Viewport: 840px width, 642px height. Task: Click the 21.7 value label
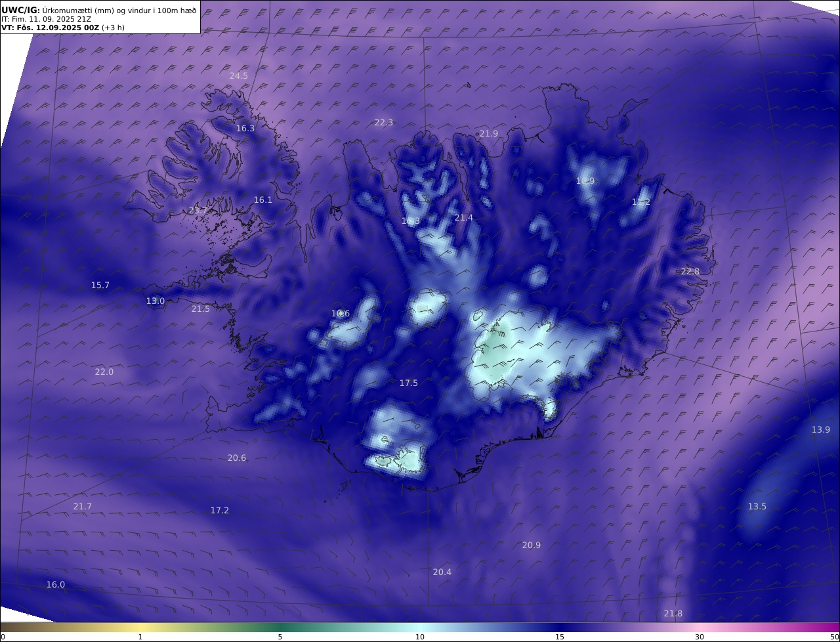(x=82, y=506)
